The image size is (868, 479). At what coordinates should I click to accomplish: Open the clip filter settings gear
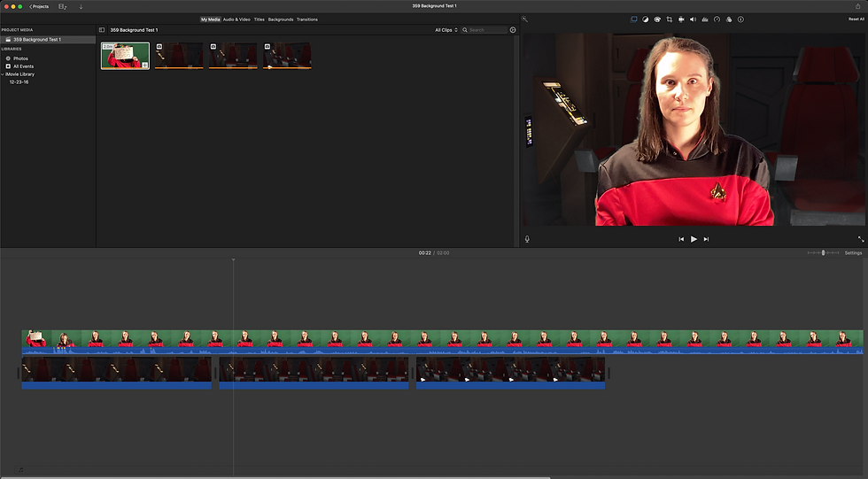[x=513, y=30]
